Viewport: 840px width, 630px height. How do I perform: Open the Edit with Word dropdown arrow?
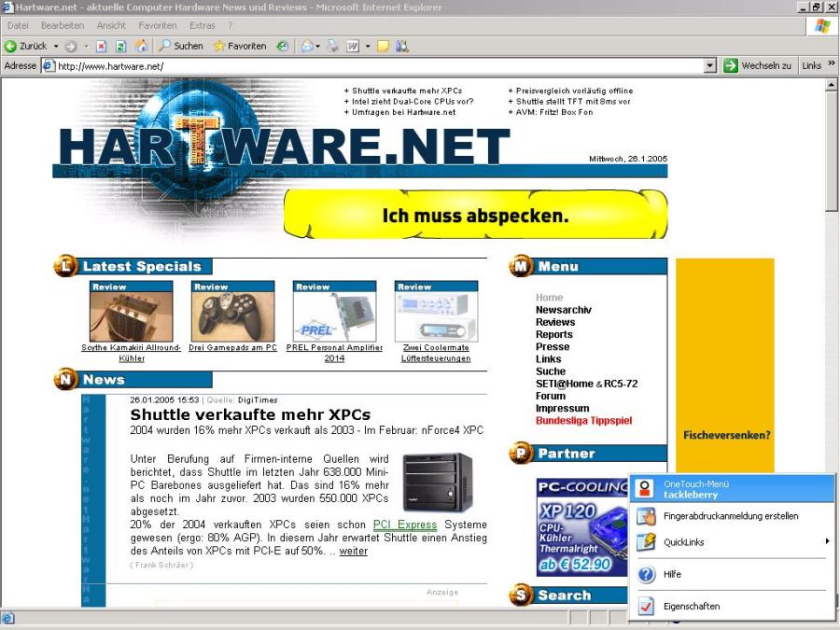point(368,47)
